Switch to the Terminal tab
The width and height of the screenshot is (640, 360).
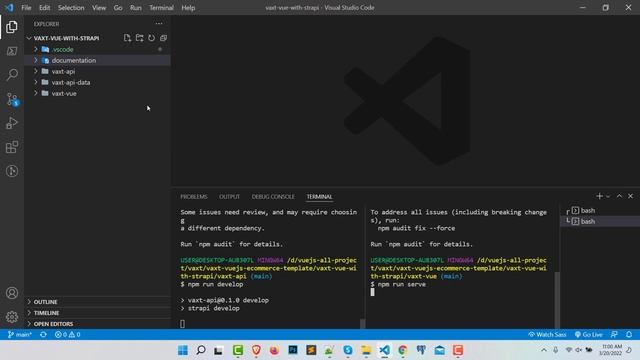tap(319, 197)
